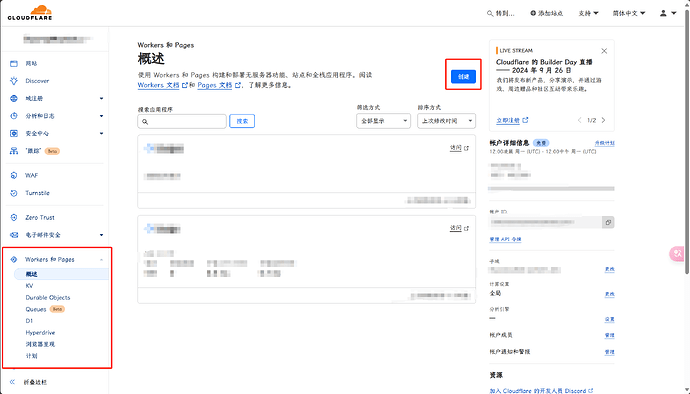Click the globe icon for 域注册
The image size is (690, 394).
click(14, 99)
